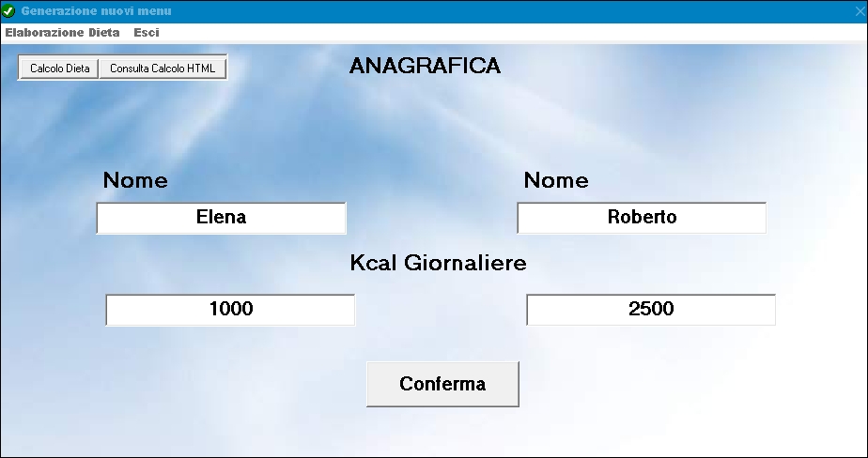
Task: Click the Kcal Giornaliere label
Action: point(438,263)
